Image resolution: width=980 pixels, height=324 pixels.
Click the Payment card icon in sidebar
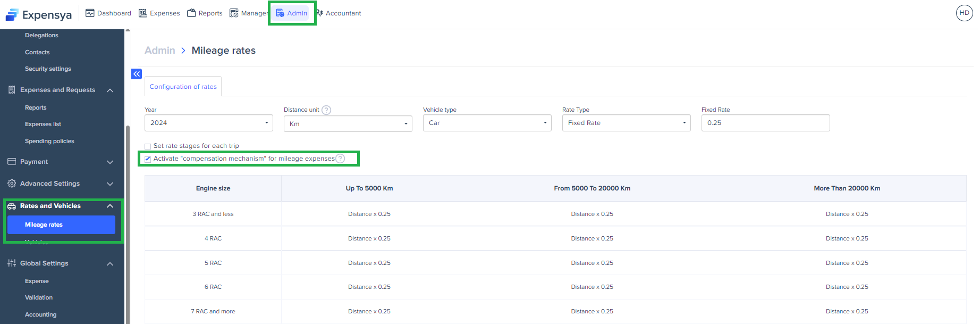tap(12, 162)
